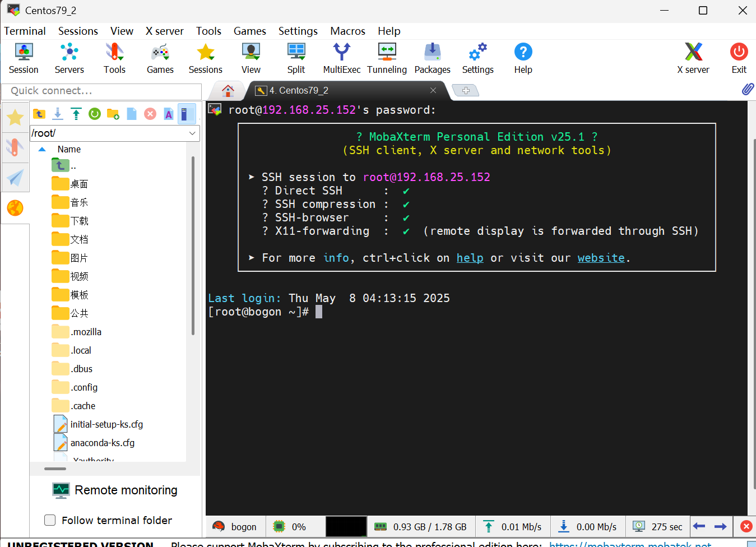Open the Macros paper plane sidebar tab
This screenshot has width=756, height=547.
click(x=15, y=178)
